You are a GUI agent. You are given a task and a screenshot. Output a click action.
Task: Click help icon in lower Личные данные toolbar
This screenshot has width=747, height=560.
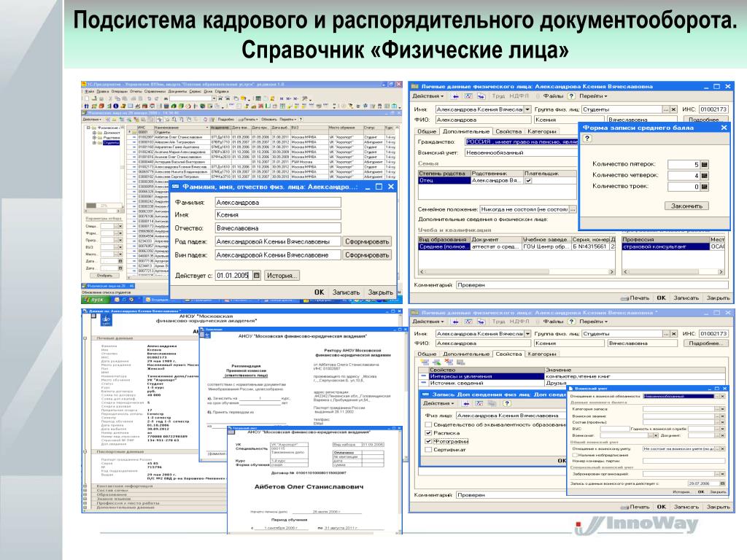click(x=571, y=322)
